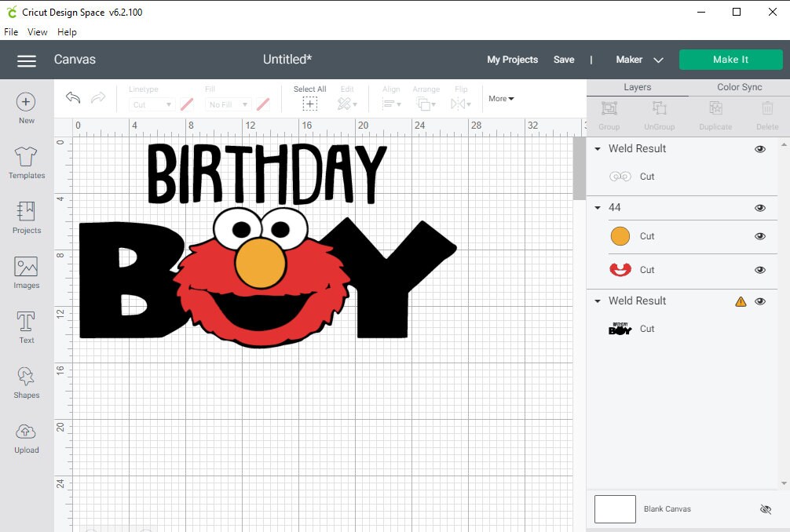This screenshot has width=790, height=532.
Task: Select the Elmo face on canvas
Action: tap(262, 278)
